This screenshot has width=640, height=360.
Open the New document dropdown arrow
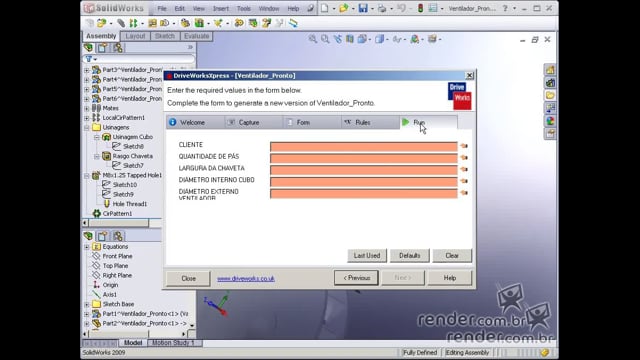tap(333, 9)
